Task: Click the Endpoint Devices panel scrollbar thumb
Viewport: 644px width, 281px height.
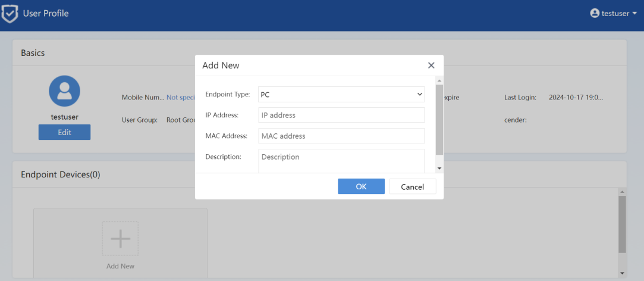Action: coord(622,223)
